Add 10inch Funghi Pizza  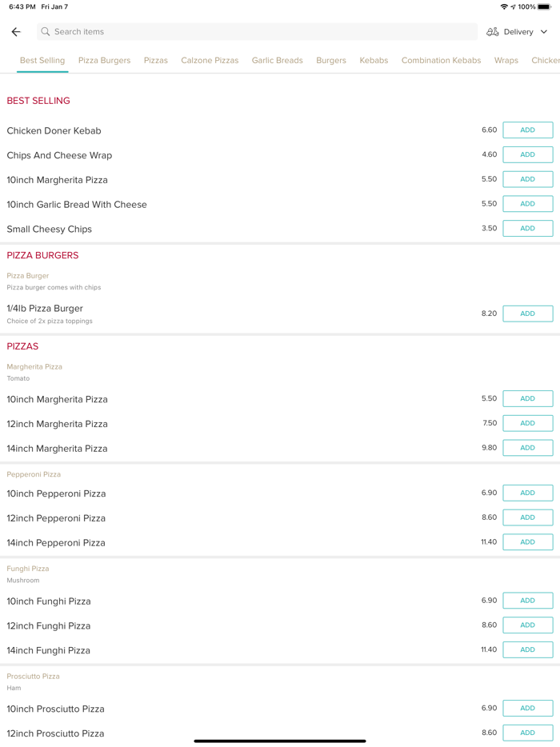(x=527, y=601)
